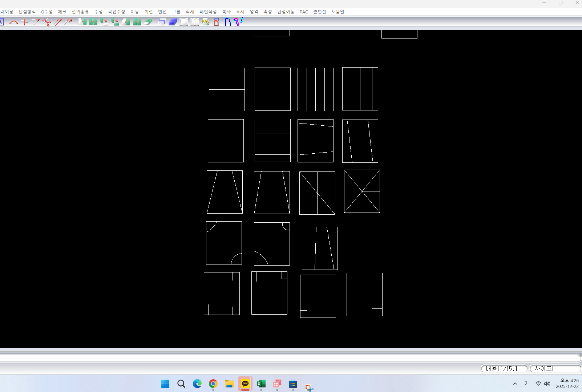Open the 도움말 help menu
The height and width of the screenshot is (392, 582).
pyautogui.click(x=338, y=12)
